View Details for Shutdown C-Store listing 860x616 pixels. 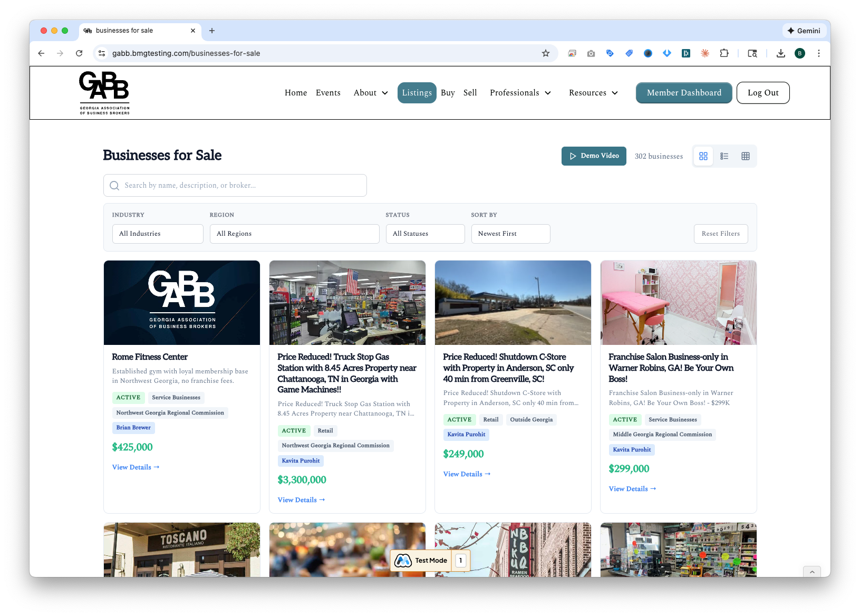(467, 474)
